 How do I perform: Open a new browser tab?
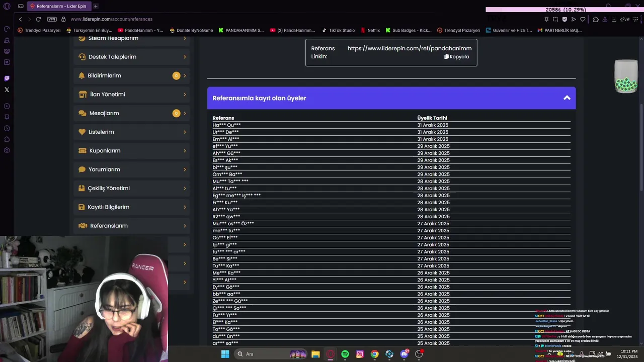point(96,6)
